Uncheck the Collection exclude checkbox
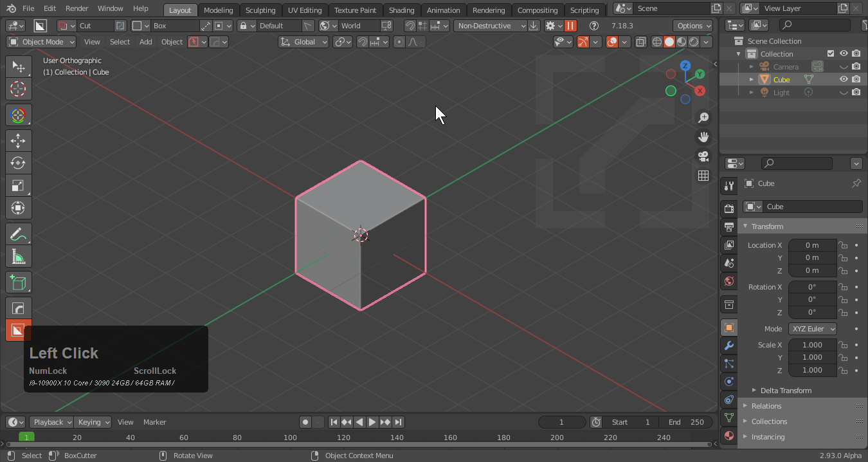868x462 pixels. tap(831, 54)
